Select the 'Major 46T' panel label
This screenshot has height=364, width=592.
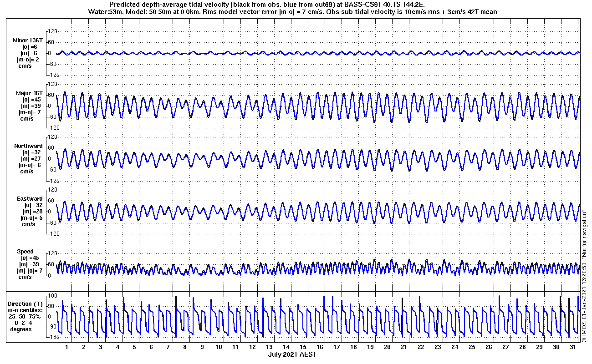pyautogui.click(x=29, y=93)
